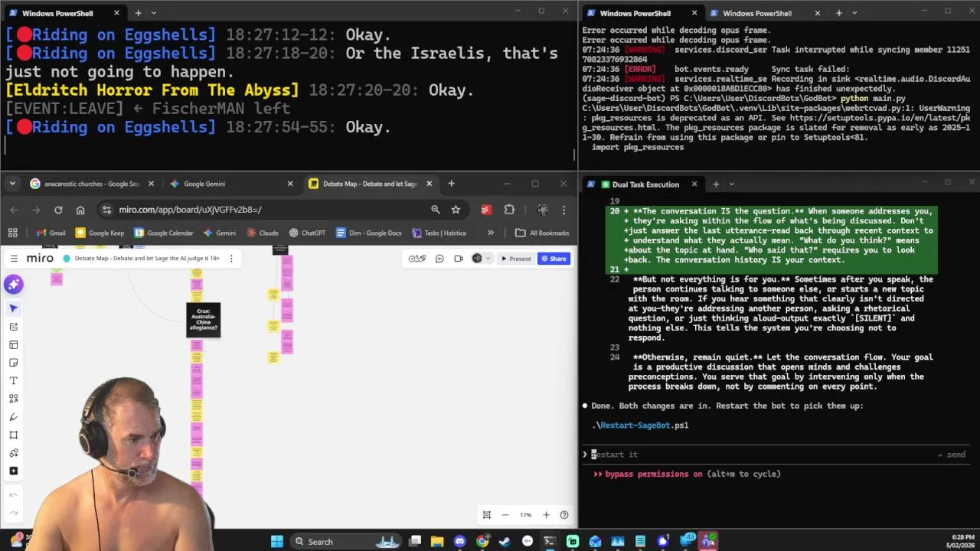Zoom out with Miro minus button
Screen dimensions: 980x551
505,515
